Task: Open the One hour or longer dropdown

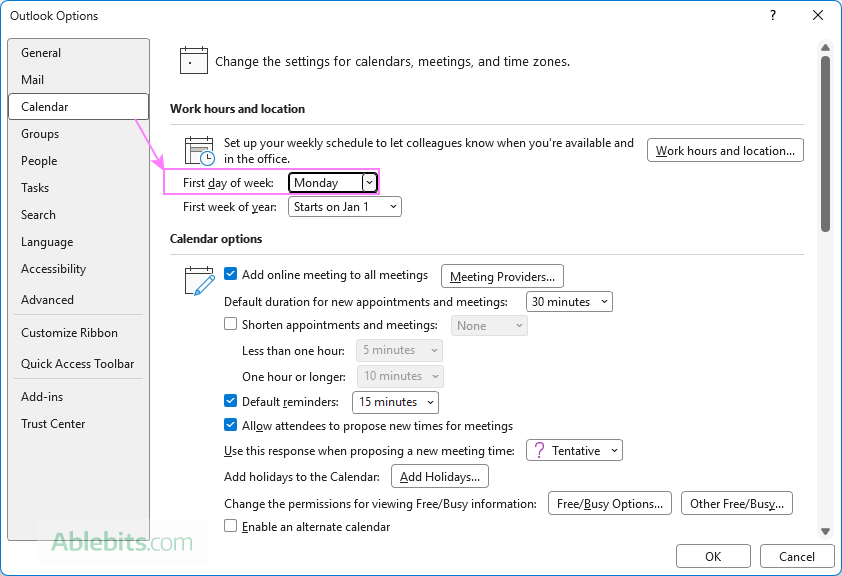Action: coord(401,376)
